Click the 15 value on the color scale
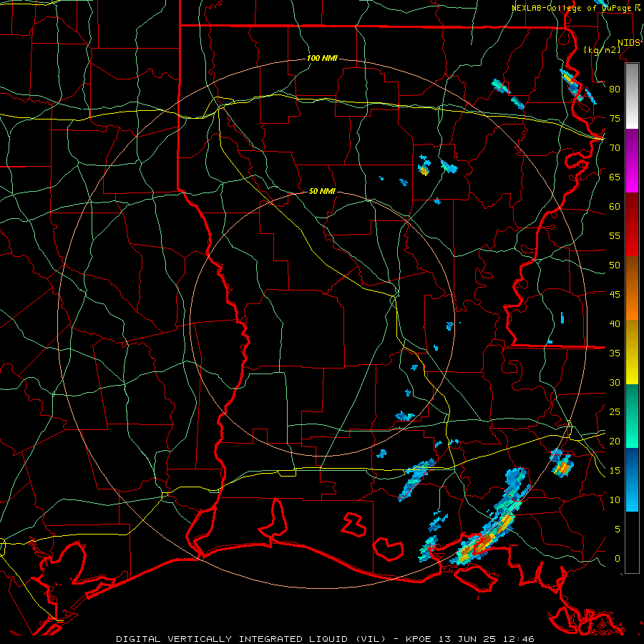 pyautogui.click(x=615, y=471)
